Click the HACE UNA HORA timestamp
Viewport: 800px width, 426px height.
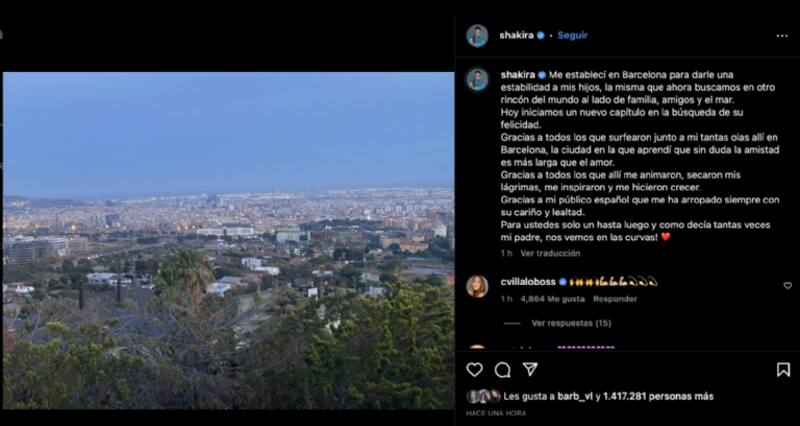point(495,413)
